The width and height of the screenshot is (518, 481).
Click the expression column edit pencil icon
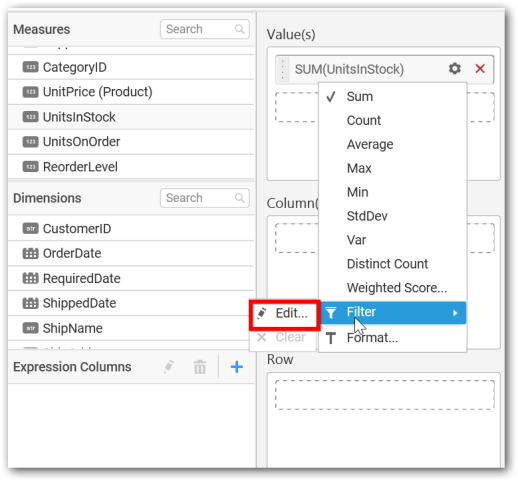pyautogui.click(x=169, y=367)
